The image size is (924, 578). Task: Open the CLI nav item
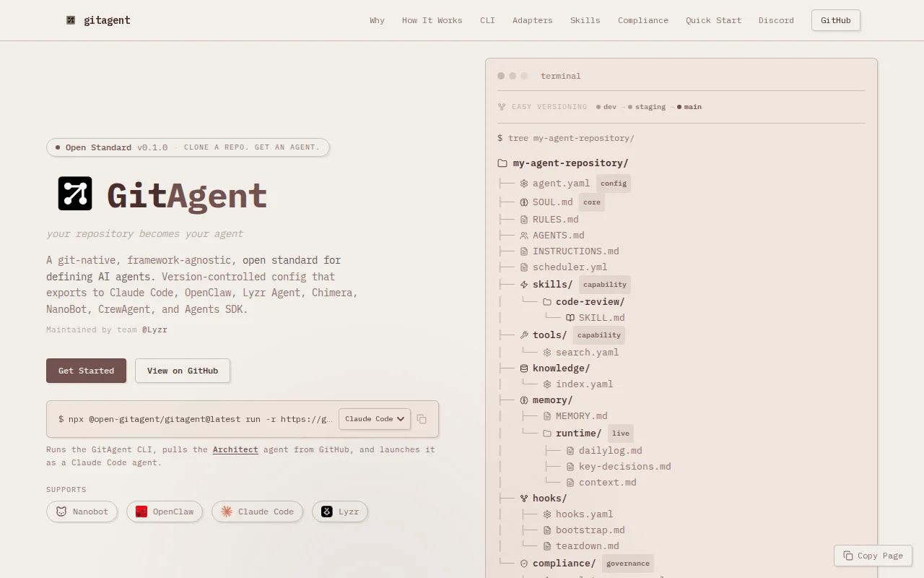click(x=487, y=20)
